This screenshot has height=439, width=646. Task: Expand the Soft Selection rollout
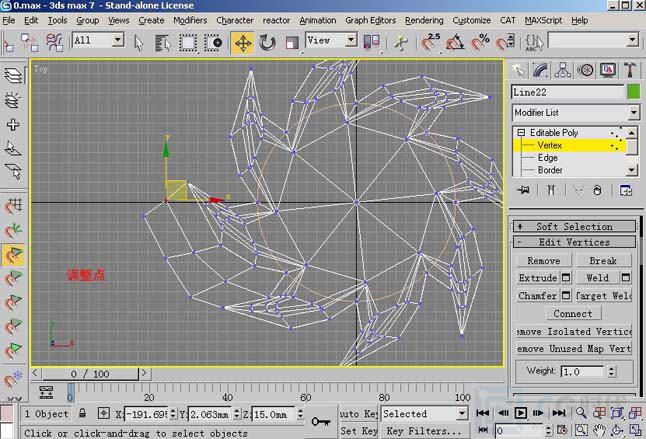pyautogui.click(x=574, y=227)
